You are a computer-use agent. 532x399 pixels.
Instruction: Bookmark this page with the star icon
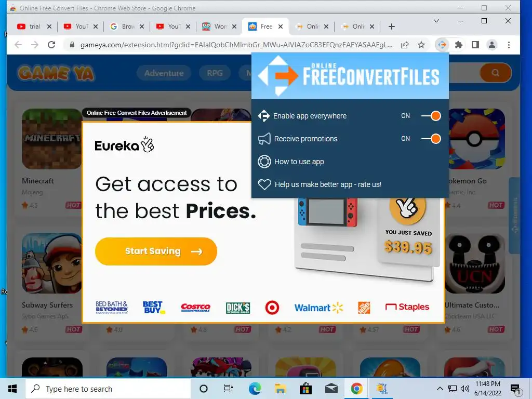pyautogui.click(x=421, y=45)
